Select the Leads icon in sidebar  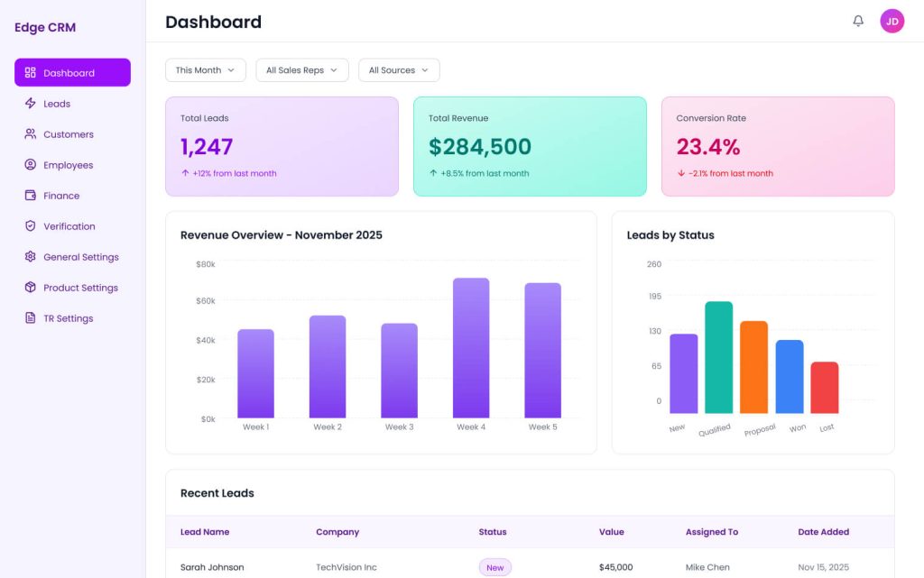click(29, 104)
